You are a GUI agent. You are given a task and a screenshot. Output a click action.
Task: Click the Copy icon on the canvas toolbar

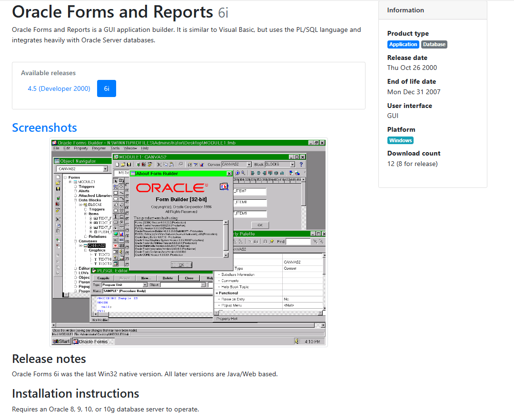165,165
